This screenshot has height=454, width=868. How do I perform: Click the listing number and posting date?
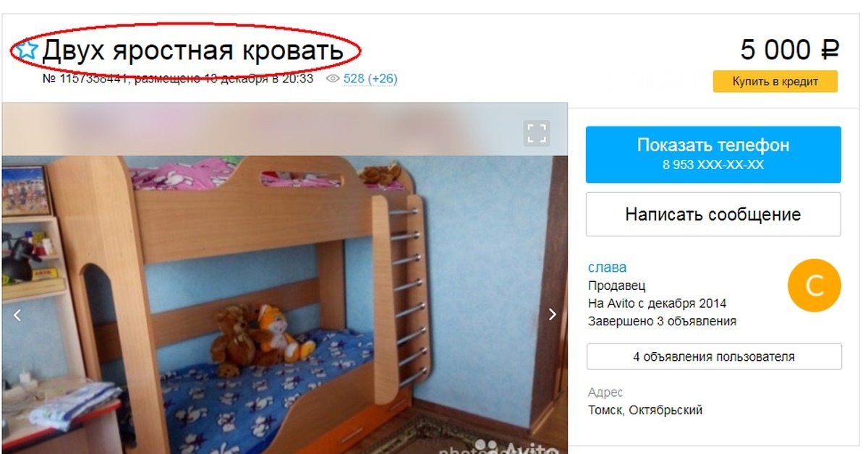(x=178, y=79)
